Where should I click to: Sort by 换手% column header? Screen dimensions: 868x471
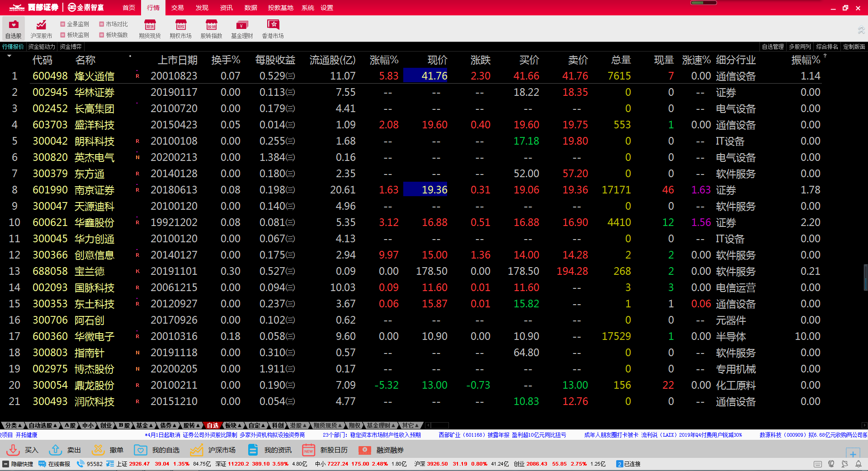click(x=226, y=60)
